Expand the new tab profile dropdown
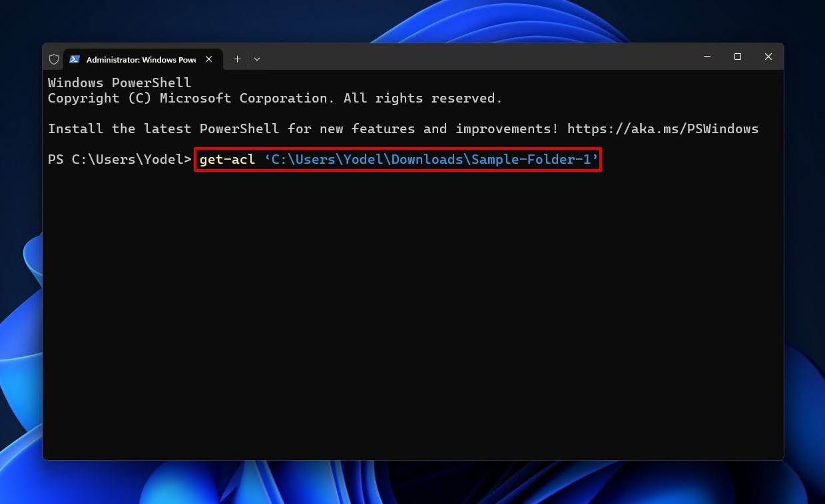Image resolution: width=825 pixels, height=504 pixels. coord(257,59)
